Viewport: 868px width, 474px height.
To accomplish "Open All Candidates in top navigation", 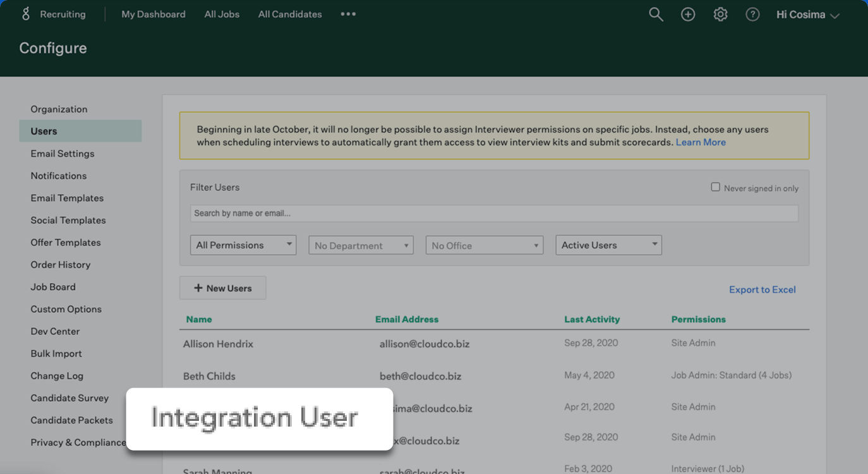I will pyautogui.click(x=290, y=14).
